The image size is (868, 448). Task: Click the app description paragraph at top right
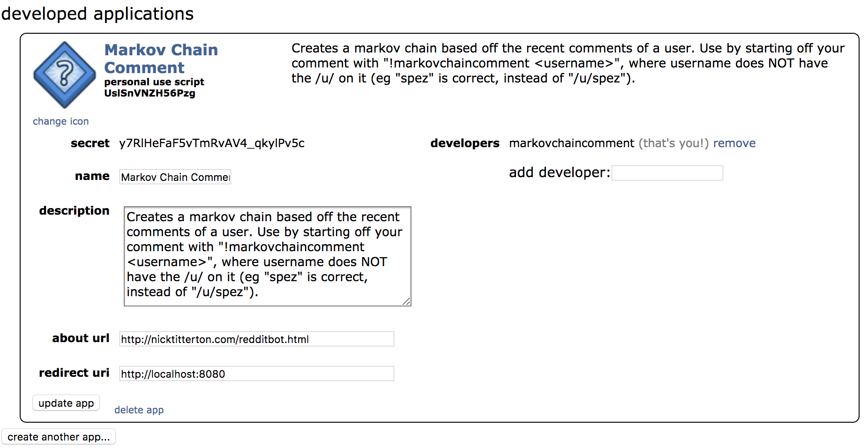(x=568, y=63)
